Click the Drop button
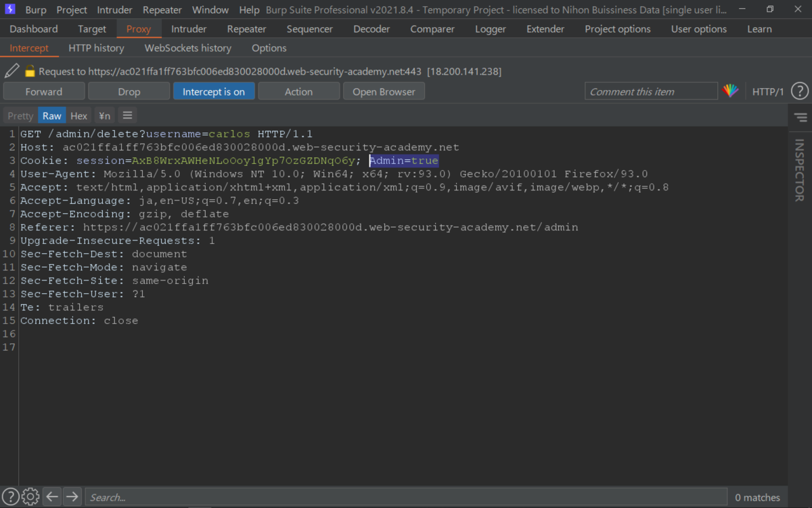This screenshot has height=508, width=812. (x=129, y=91)
